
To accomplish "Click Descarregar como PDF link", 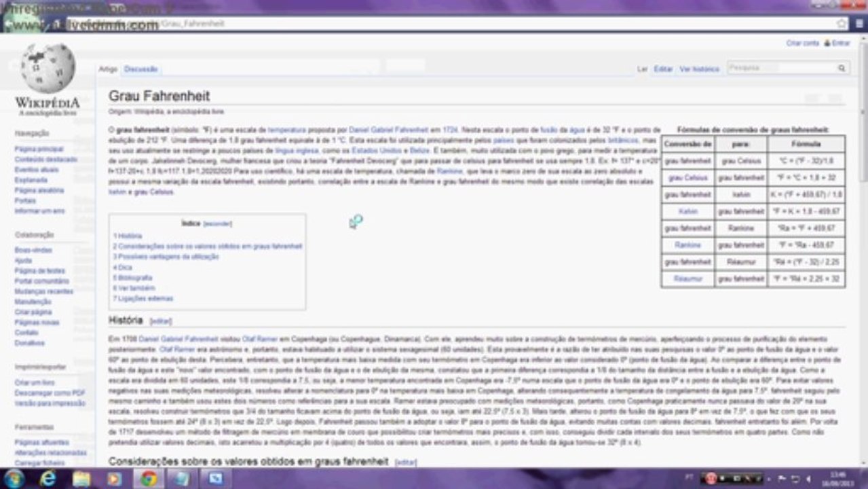I will tap(50, 393).
